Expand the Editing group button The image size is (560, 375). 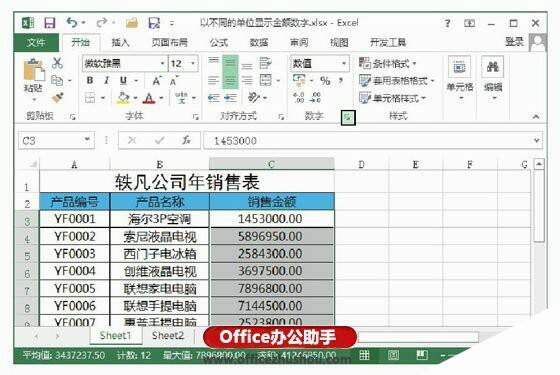[x=493, y=79]
